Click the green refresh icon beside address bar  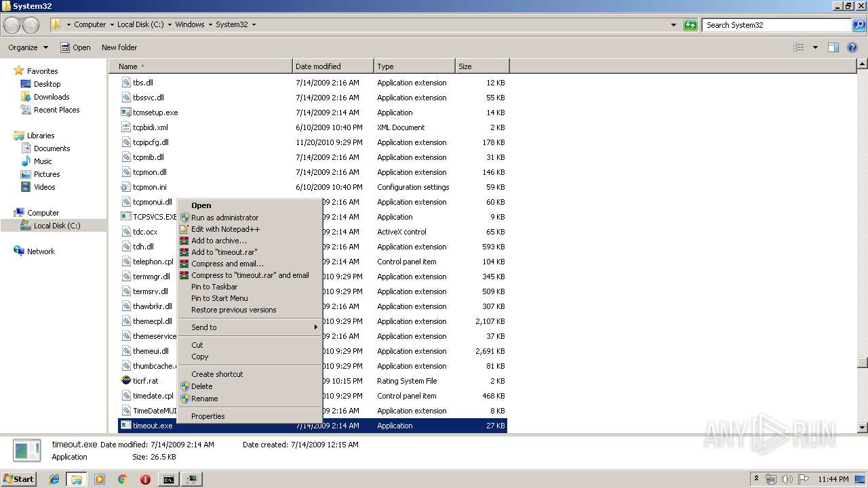(690, 25)
